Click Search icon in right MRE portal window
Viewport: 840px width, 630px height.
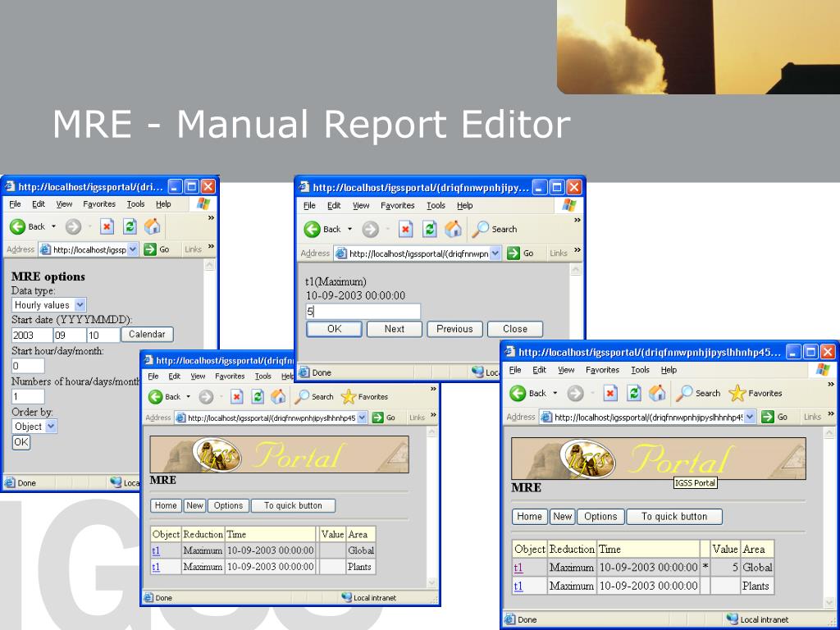coord(684,393)
